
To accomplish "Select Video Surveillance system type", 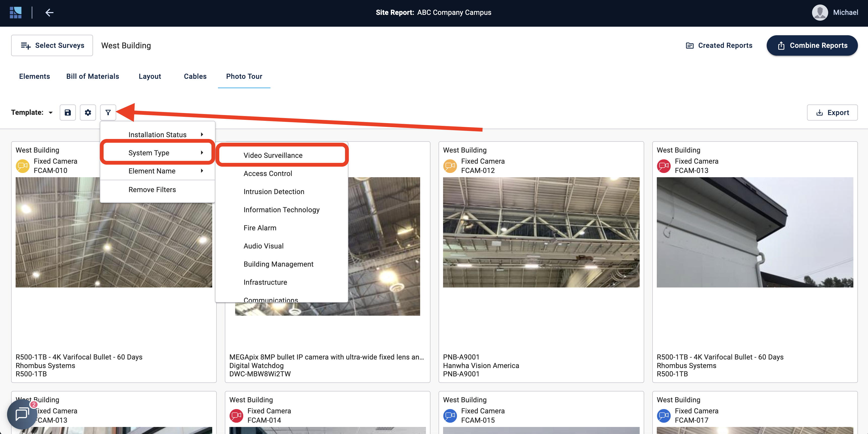I will (x=273, y=155).
